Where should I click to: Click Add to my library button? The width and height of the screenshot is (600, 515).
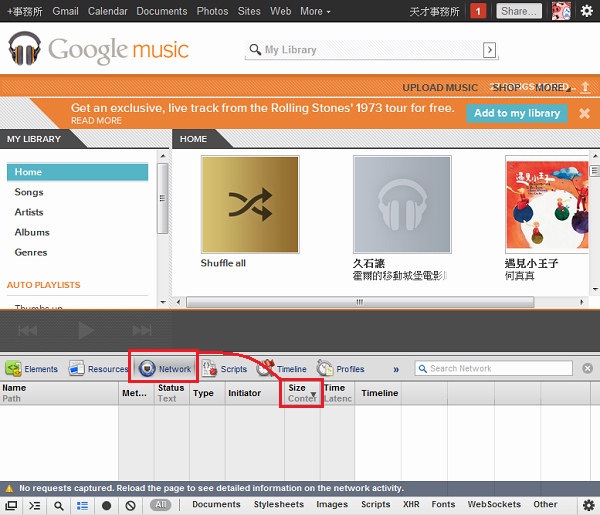click(517, 113)
